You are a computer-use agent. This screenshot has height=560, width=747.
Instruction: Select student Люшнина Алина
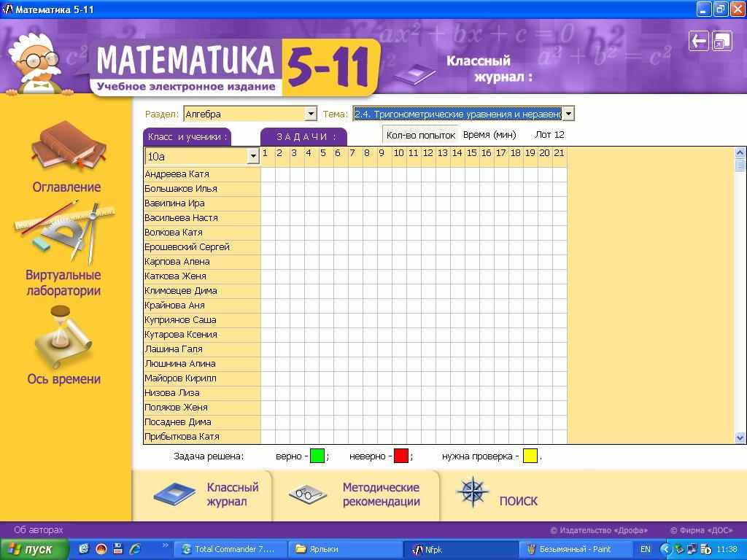[202, 364]
